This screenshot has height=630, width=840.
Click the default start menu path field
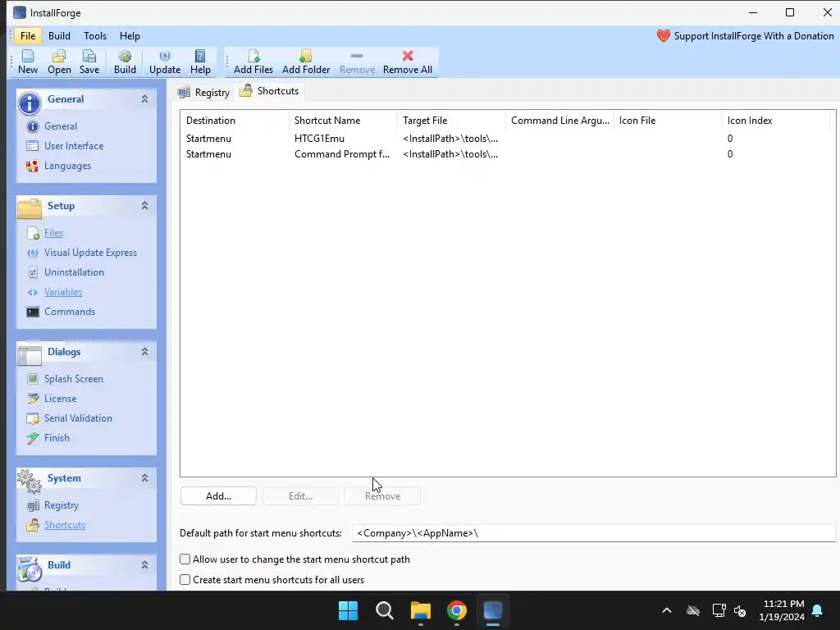coord(594,533)
